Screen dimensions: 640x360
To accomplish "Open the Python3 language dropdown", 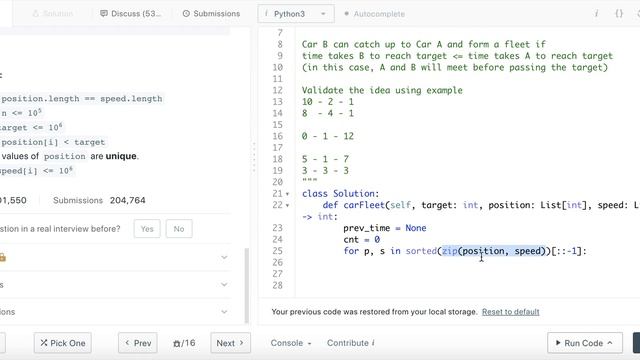I will [296, 13].
